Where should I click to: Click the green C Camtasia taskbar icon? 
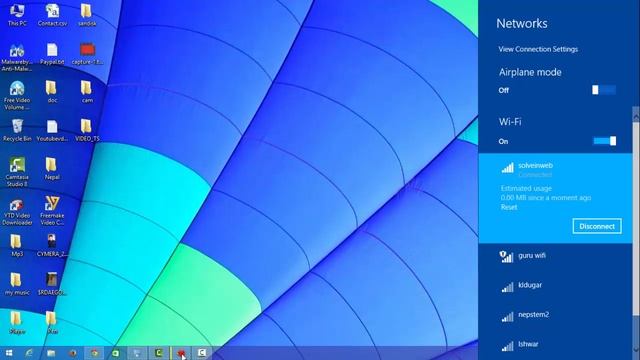[x=158, y=353]
